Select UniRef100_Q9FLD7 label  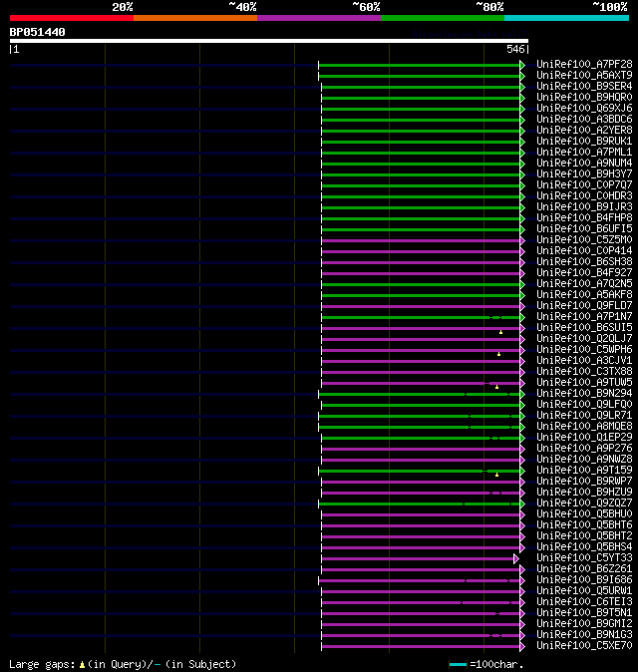tap(584, 305)
